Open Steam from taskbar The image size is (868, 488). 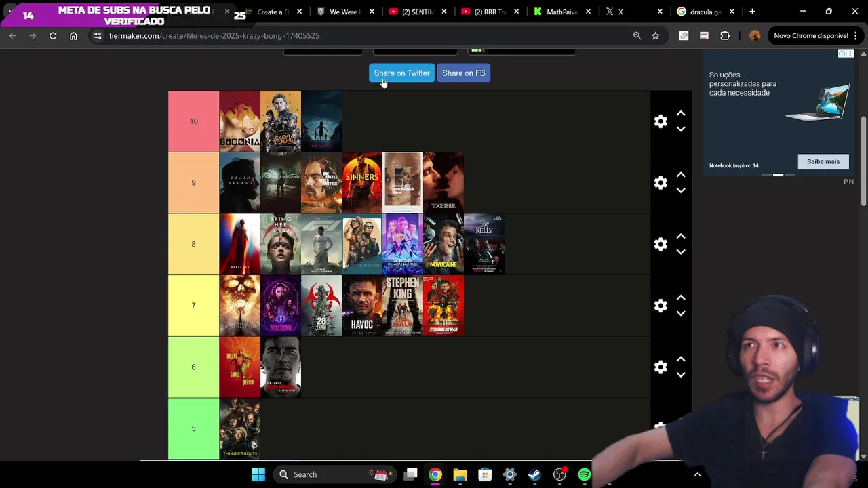(534, 474)
